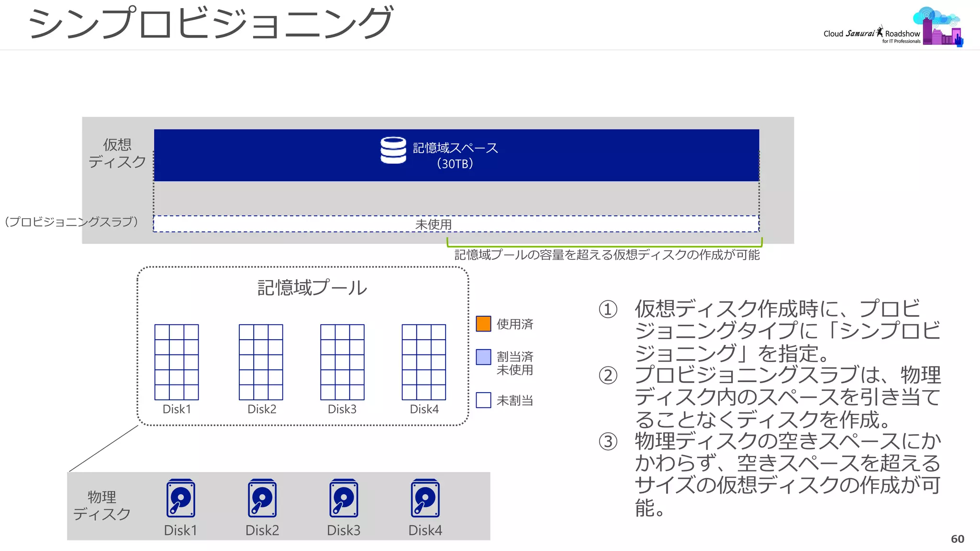The image size is (980, 551).
Task: Click the storage space database icon
Action: (x=393, y=150)
